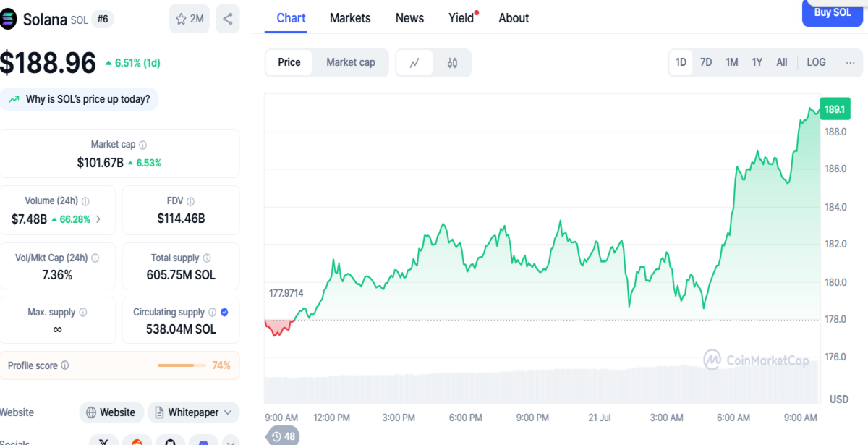
Task: Click the 74% profile score value
Action: (x=221, y=365)
